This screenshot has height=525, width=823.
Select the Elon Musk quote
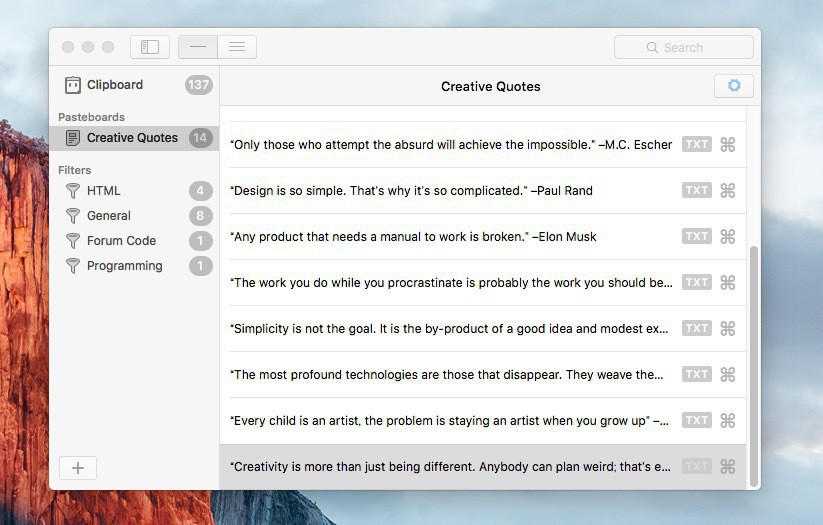pos(483,237)
